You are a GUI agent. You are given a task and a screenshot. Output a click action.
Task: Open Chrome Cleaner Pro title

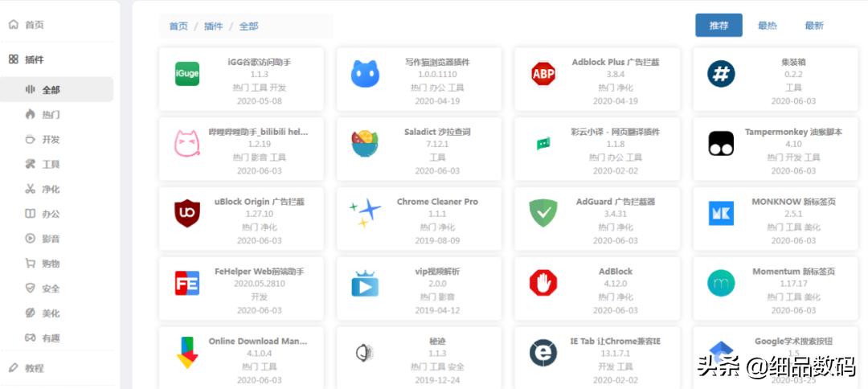point(437,202)
